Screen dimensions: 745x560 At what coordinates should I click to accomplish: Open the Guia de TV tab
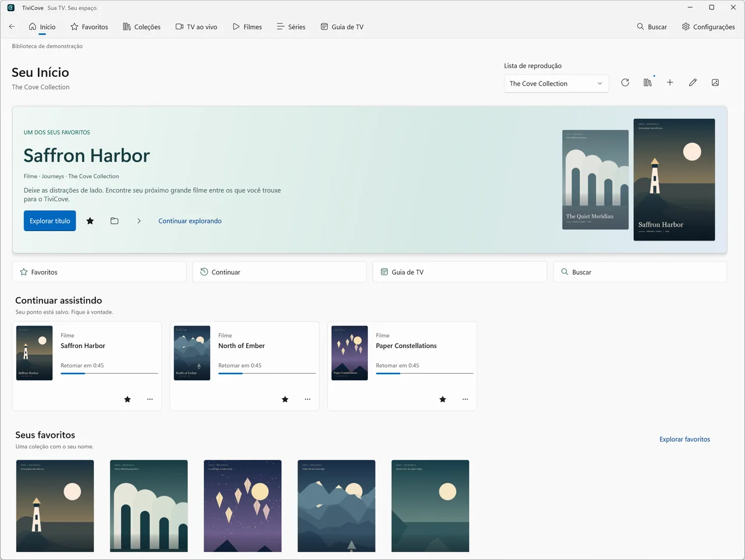coord(342,27)
